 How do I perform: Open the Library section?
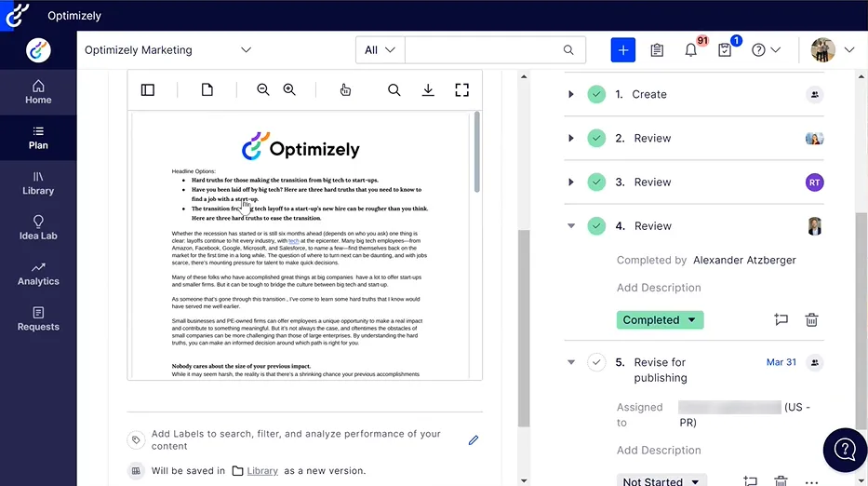pos(38,183)
